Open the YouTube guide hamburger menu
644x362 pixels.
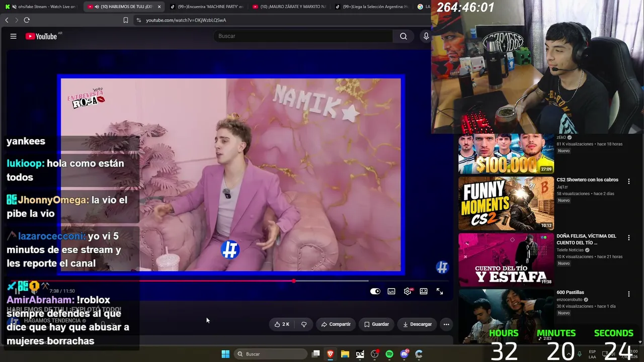[x=14, y=36]
